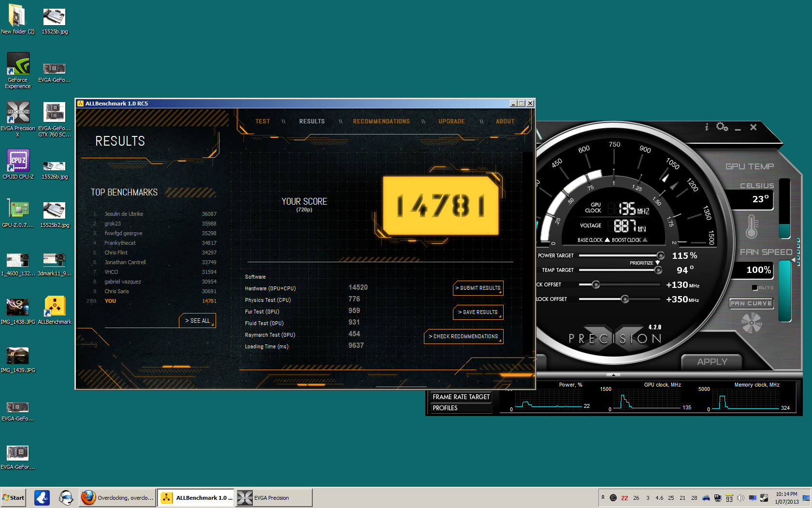Image resolution: width=812 pixels, height=508 pixels.
Task: Open the RECOMMENDATIONS tab
Action: point(381,121)
